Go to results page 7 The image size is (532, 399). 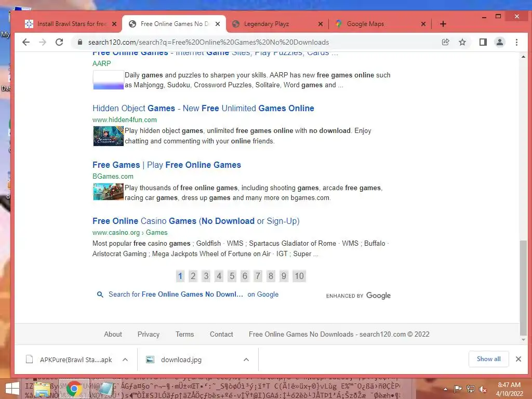258,276
